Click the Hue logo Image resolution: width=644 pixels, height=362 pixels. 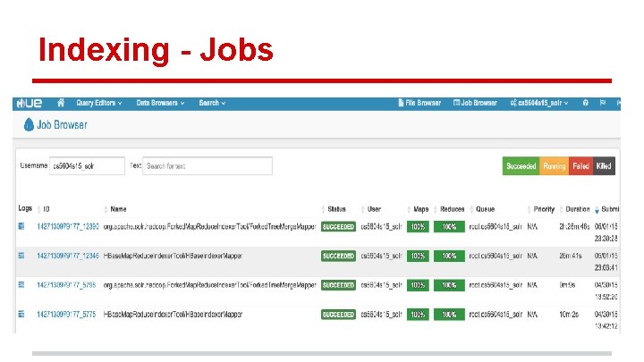coord(30,103)
